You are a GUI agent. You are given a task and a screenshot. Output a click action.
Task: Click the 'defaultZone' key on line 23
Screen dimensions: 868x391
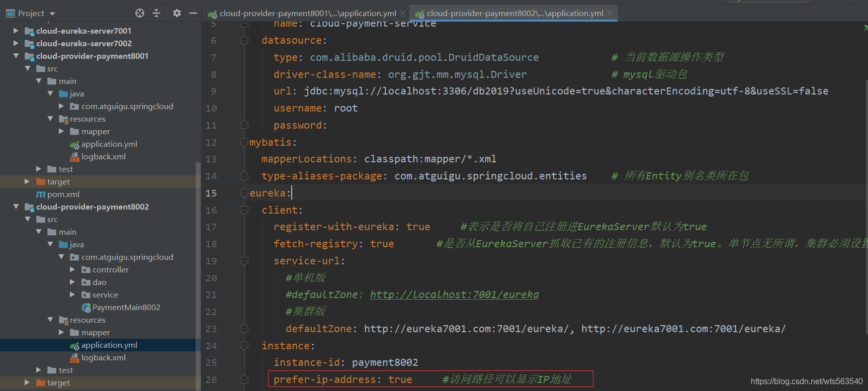319,329
